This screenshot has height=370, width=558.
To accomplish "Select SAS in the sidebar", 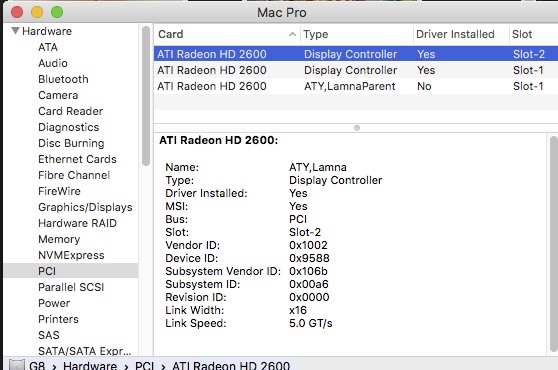I will point(49,335).
